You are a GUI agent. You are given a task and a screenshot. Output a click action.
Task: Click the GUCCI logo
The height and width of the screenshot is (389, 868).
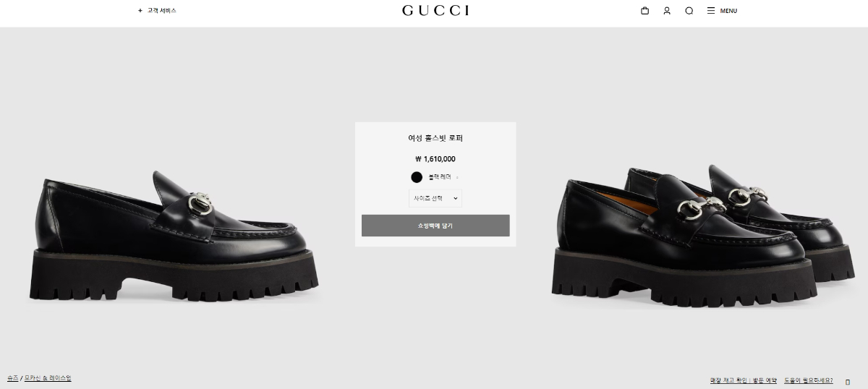(435, 10)
